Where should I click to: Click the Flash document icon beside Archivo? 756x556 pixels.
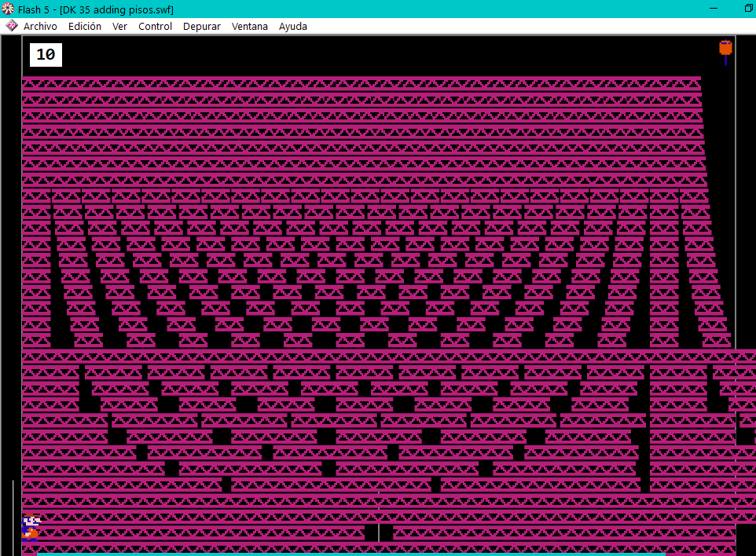click(x=12, y=26)
